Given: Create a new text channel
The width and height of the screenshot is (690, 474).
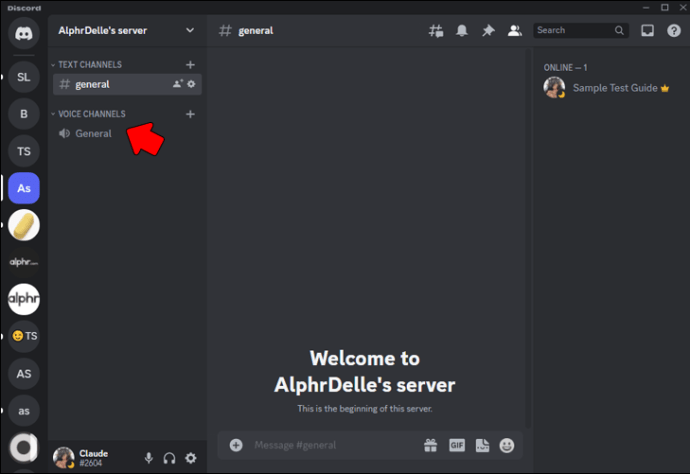Looking at the screenshot, I should tap(190, 65).
